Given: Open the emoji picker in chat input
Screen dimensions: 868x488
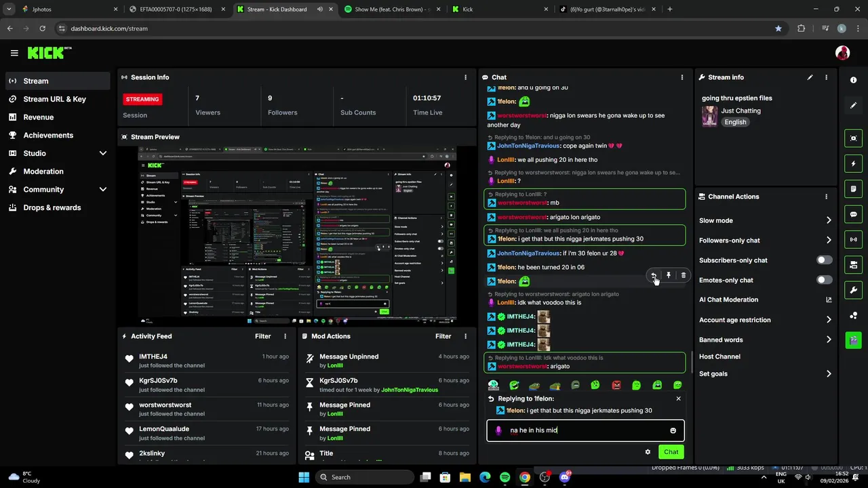Looking at the screenshot, I should click(x=673, y=430).
